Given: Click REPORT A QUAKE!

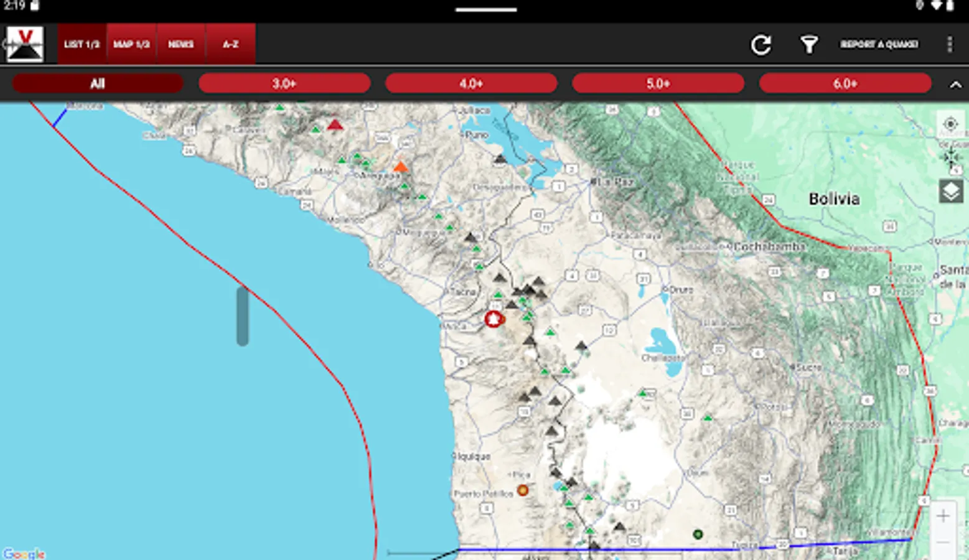Looking at the screenshot, I should point(879,44).
